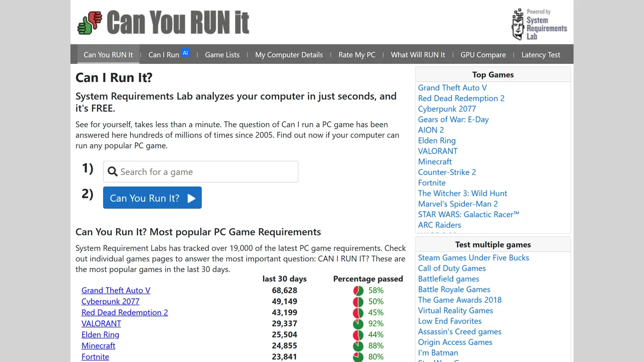Open Fortnite in popular games table

(95, 357)
